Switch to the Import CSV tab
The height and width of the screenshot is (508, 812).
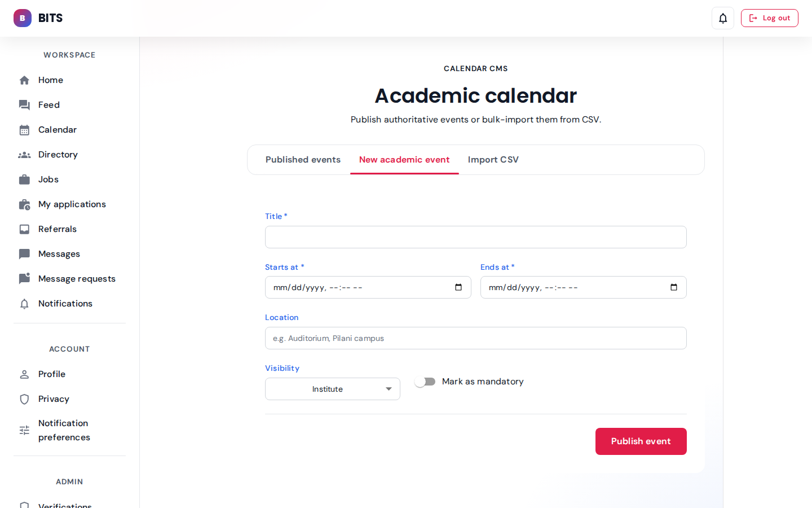click(493, 160)
